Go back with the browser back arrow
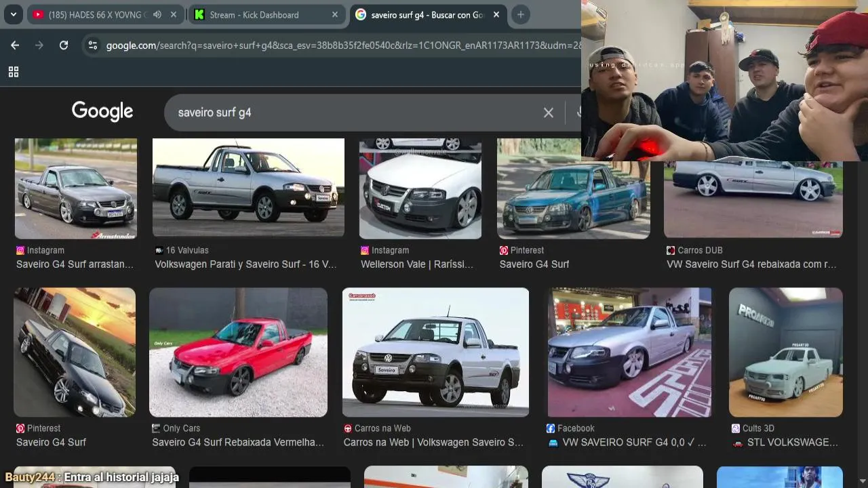Screen dimensions: 868x488 15,45
